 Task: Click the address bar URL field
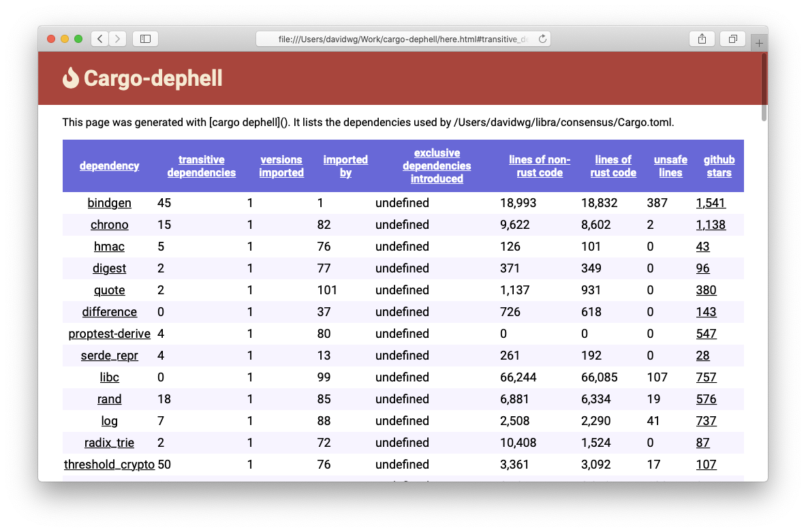[x=403, y=39]
